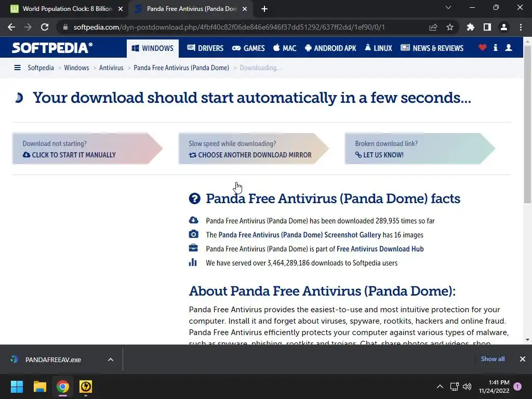Screen dimensions: 532x399
Task: Open volume control in system tray
Action: [467, 387]
